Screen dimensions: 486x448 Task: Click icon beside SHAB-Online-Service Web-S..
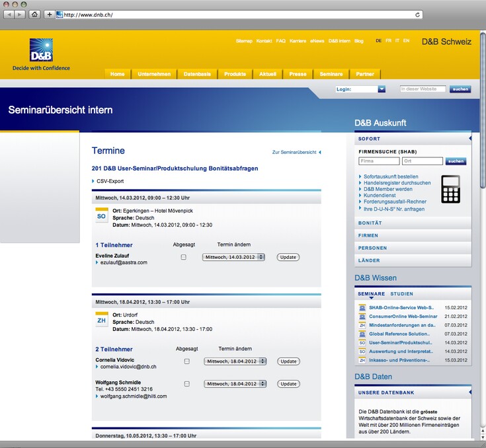coord(362,308)
